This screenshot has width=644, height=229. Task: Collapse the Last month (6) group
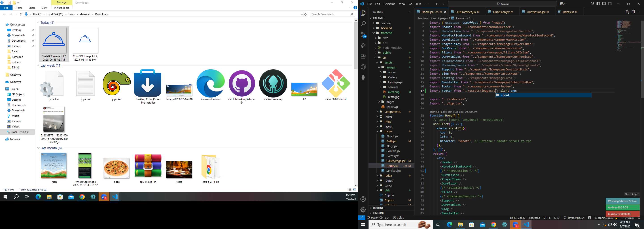point(38,148)
